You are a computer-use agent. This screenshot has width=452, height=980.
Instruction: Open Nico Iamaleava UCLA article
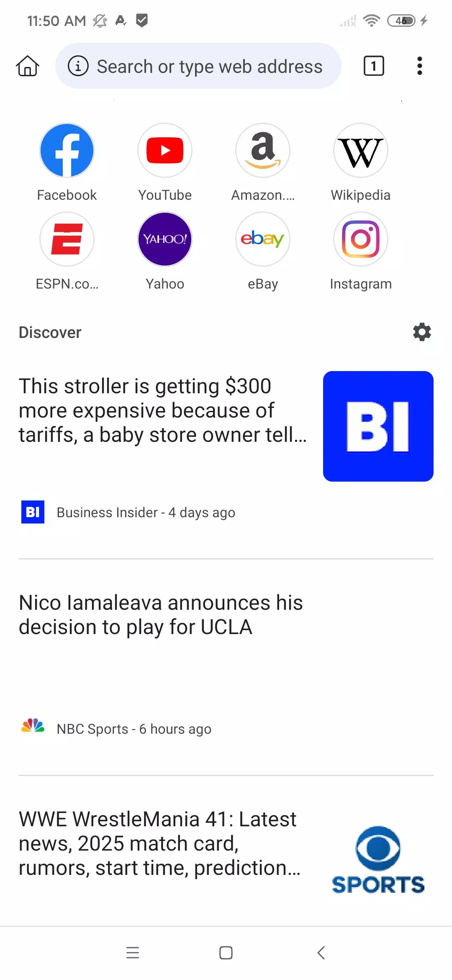coord(161,615)
